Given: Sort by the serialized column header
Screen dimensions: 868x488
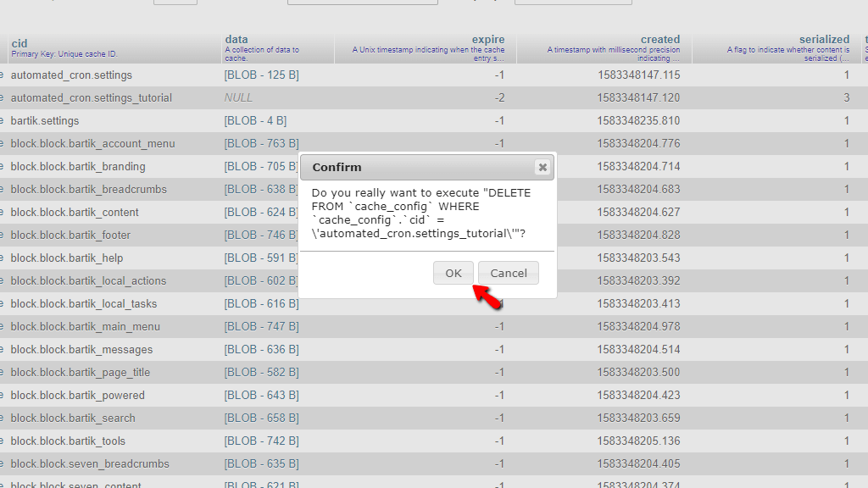Looking at the screenshot, I should (824, 39).
